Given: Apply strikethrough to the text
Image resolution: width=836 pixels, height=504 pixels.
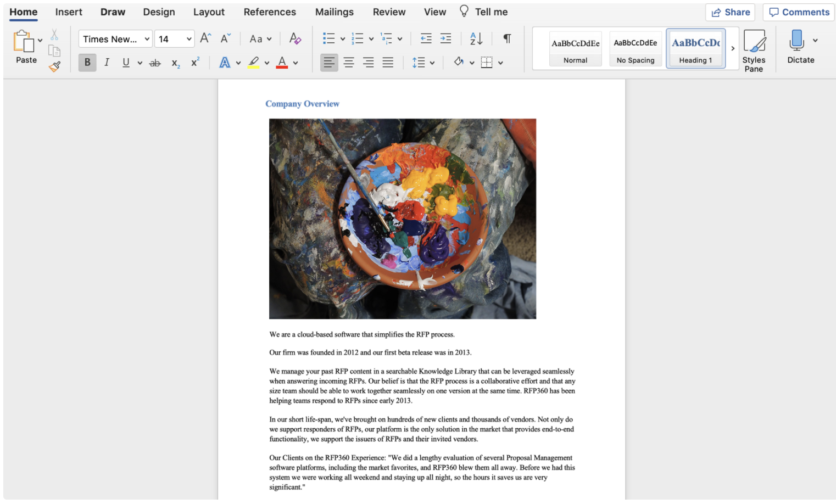Looking at the screenshot, I should (x=155, y=63).
